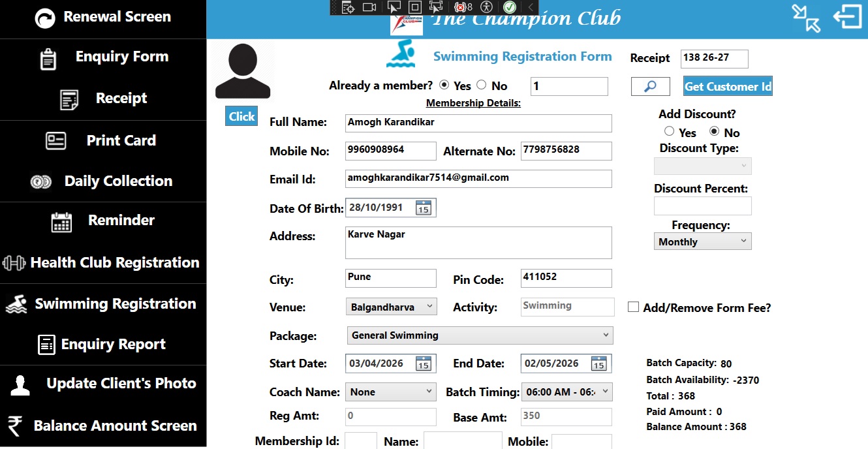Click the collapse arrows icon in header
868x449 pixels.
point(806,18)
